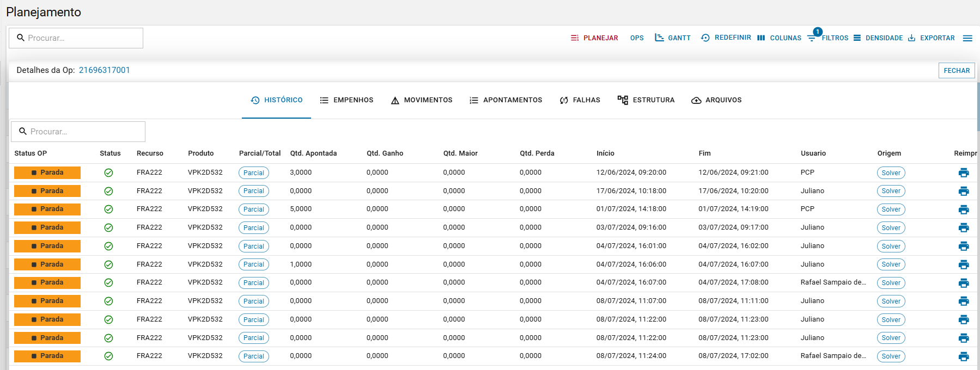
Task: Reprint the row starting 04/07/2024, 16:06:00
Action: click(964, 264)
